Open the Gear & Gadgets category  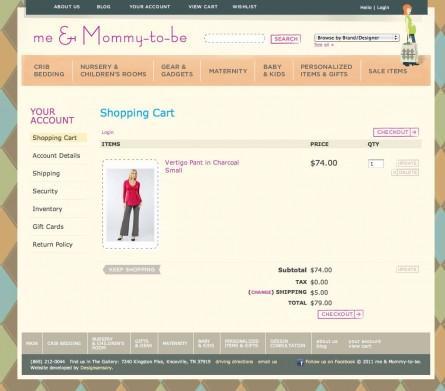[x=177, y=70]
